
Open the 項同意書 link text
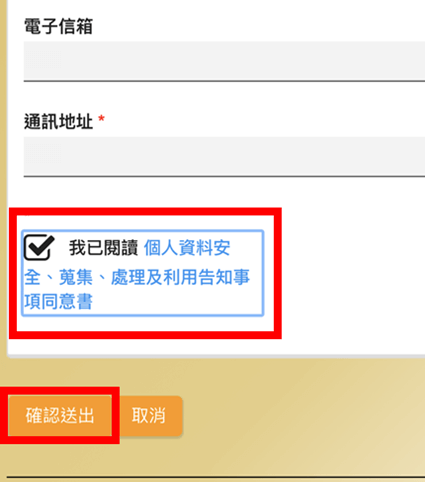coord(58,302)
